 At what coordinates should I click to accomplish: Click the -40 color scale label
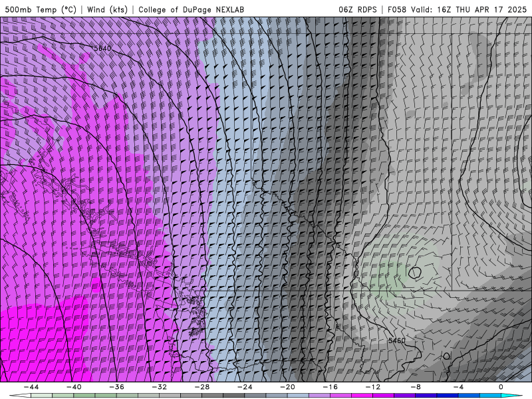coord(74,387)
